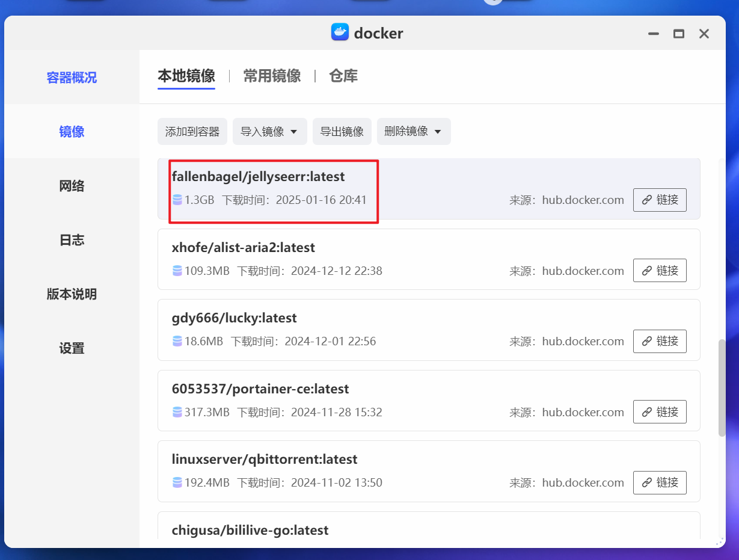
Task: Select the chigusa/bililive-go:latest image name
Action: [250, 530]
